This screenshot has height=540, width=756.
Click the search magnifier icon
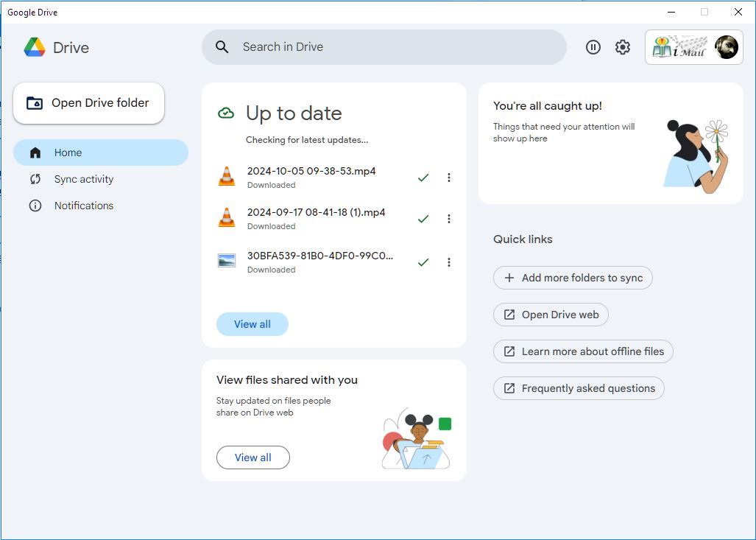click(x=222, y=47)
